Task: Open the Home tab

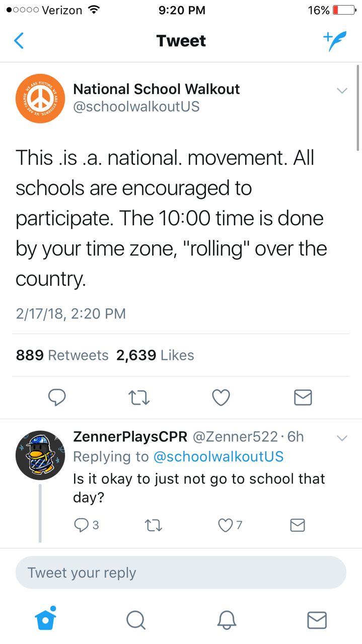Action: (x=45, y=619)
